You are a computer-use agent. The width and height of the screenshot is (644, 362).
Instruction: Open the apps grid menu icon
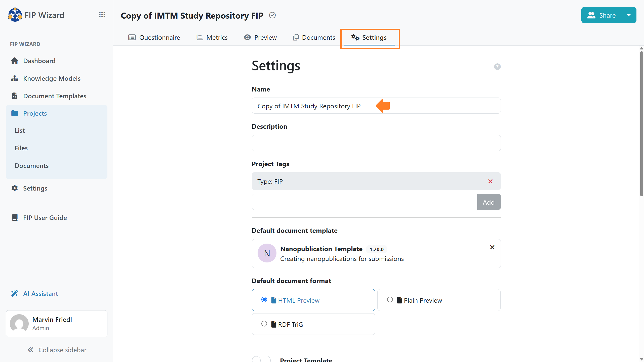click(102, 15)
